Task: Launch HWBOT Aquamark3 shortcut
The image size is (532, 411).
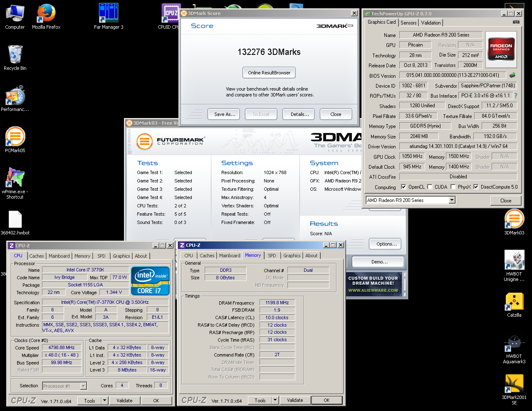Action: pos(514,349)
